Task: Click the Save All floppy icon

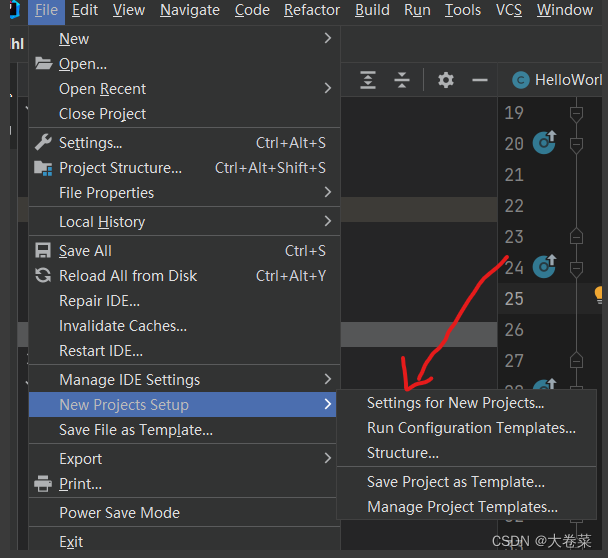Action: [43, 250]
